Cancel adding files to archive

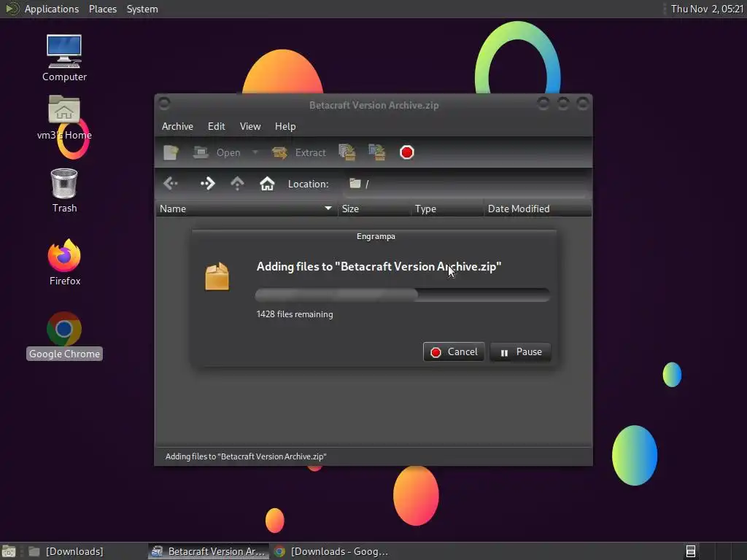454,352
